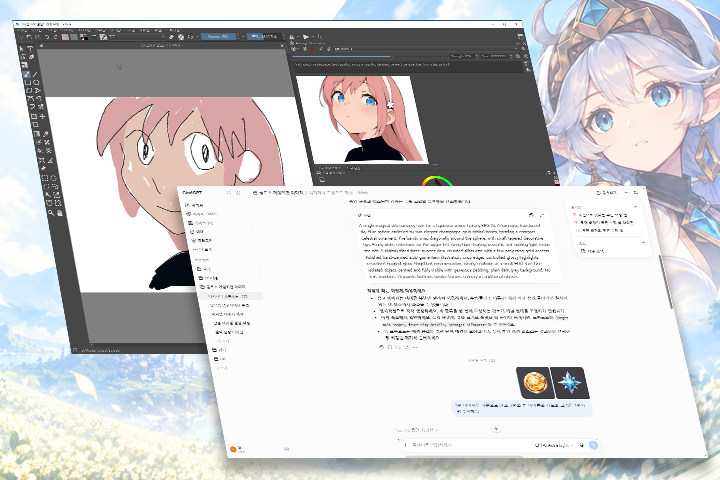The width and height of the screenshot is (720, 480).
Task: Toggle preserve alpha in Krita toolbar
Action: (181, 37)
